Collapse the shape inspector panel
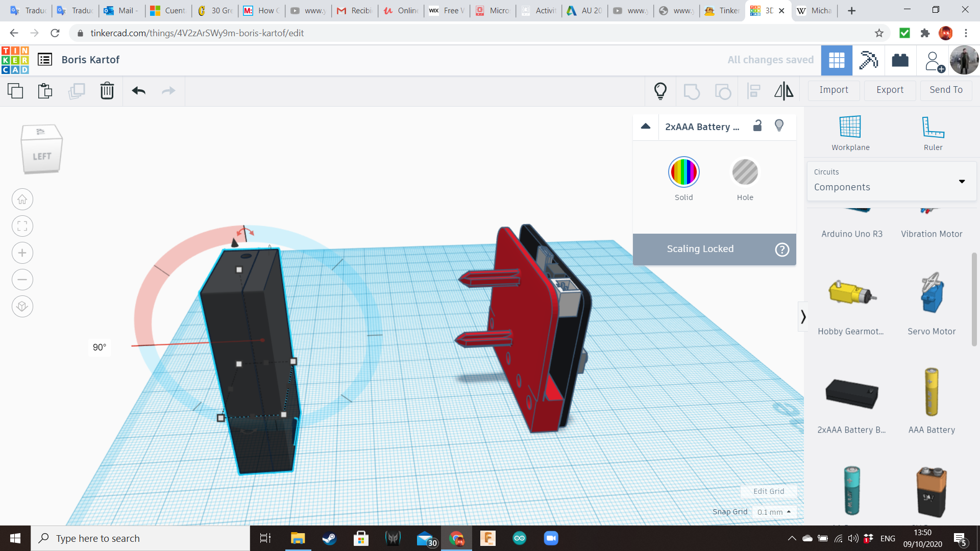980x551 pixels. tap(646, 127)
